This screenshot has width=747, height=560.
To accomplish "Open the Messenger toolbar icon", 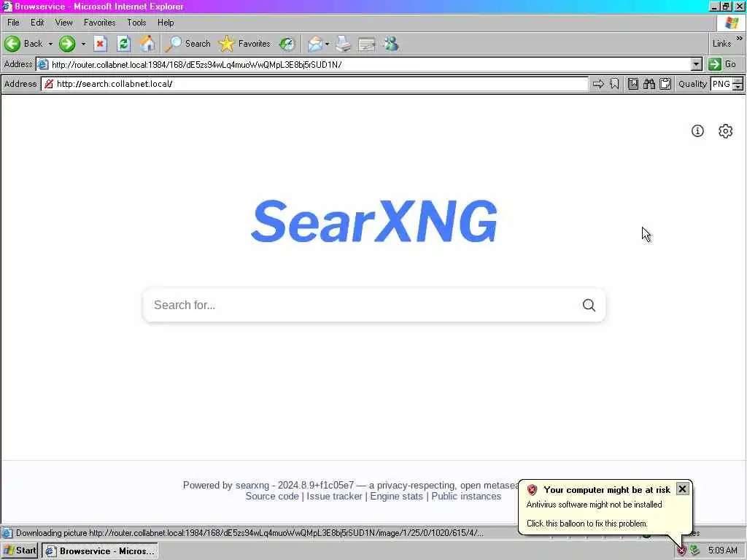I will point(391,44).
